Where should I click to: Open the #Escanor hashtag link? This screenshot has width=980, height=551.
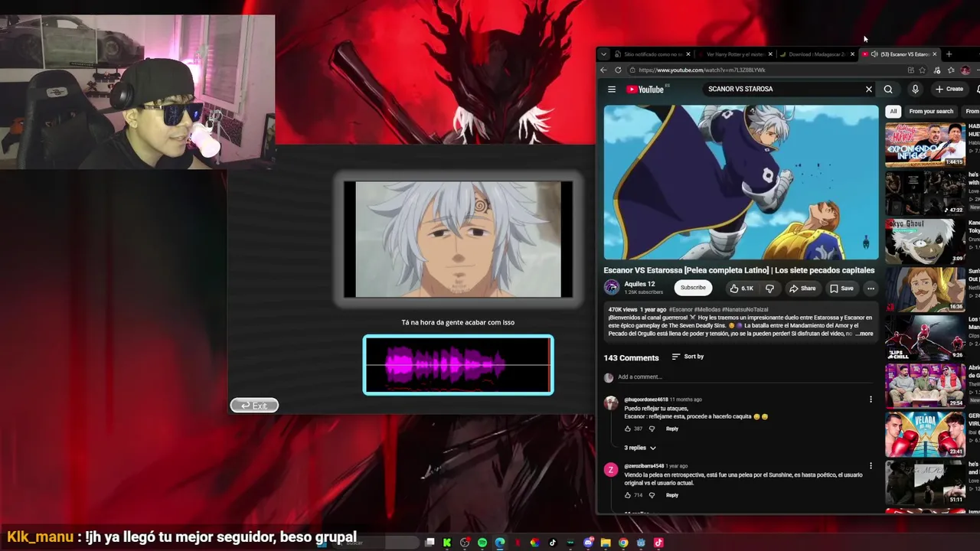coord(681,310)
